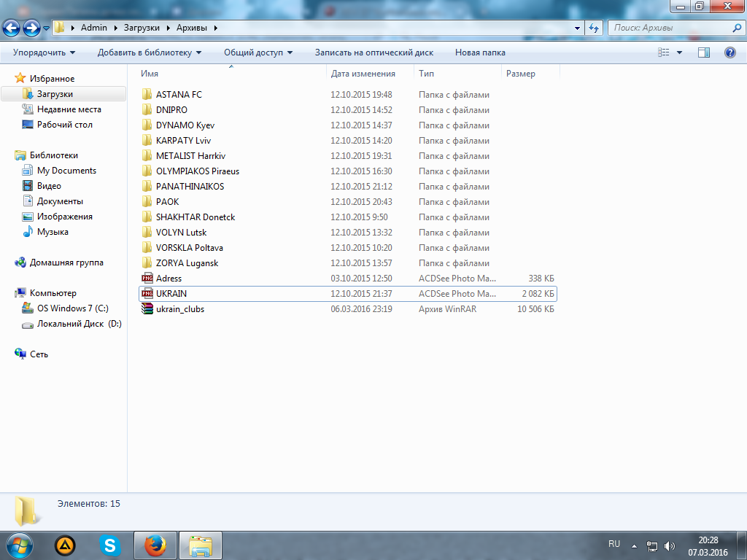
Task: Select the ASTANA FC folder icon
Action: click(x=147, y=94)
